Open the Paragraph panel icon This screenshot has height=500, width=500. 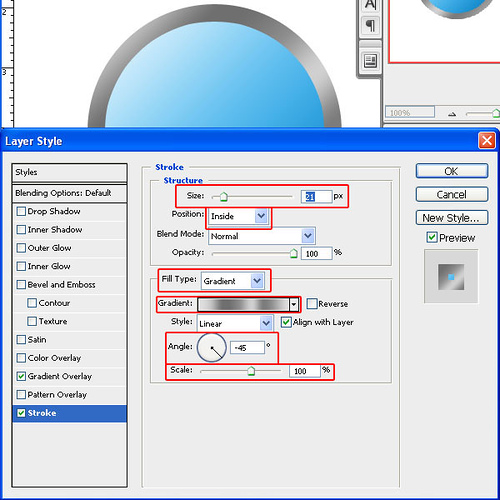point(370,26)
